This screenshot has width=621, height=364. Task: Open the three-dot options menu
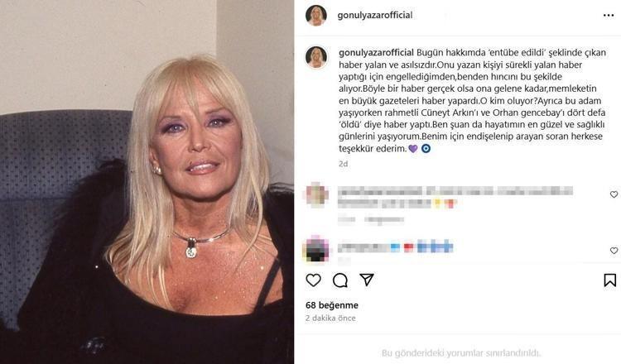click(x=609, y=16)
